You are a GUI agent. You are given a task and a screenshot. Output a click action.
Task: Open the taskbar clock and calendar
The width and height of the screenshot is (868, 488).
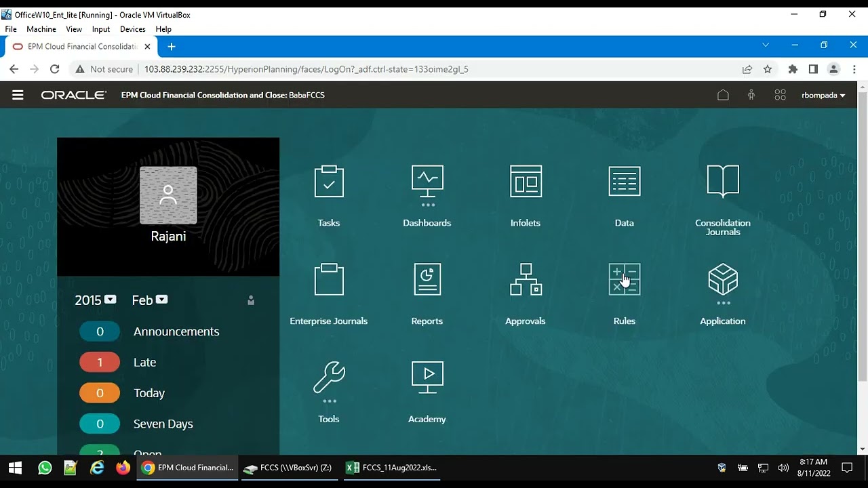(x=814, y=468)
